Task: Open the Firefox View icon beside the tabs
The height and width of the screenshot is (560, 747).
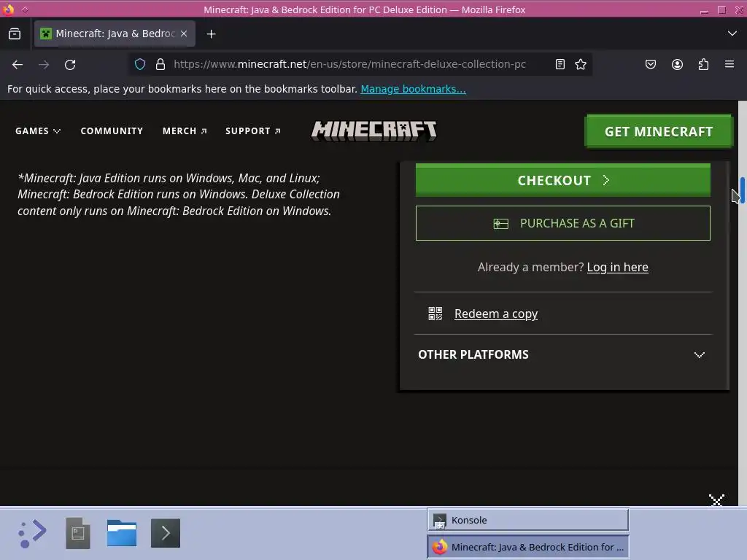Action: point(15,34)
